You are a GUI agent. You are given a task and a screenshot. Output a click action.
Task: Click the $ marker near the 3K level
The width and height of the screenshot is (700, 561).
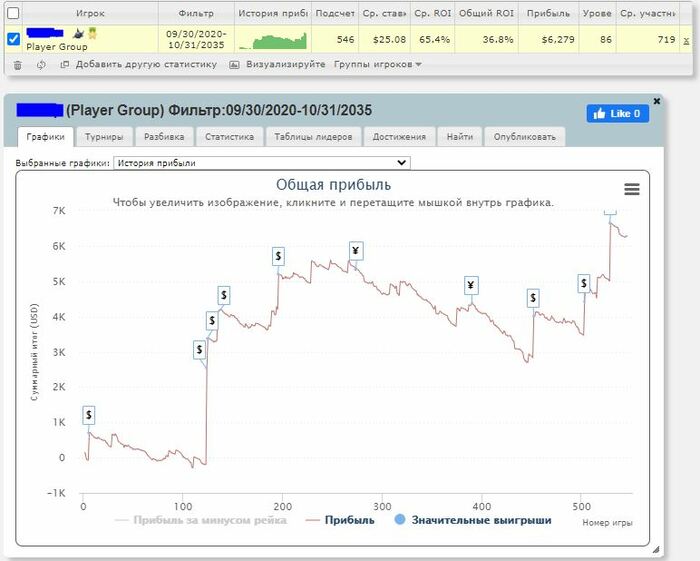pos(199,349)
